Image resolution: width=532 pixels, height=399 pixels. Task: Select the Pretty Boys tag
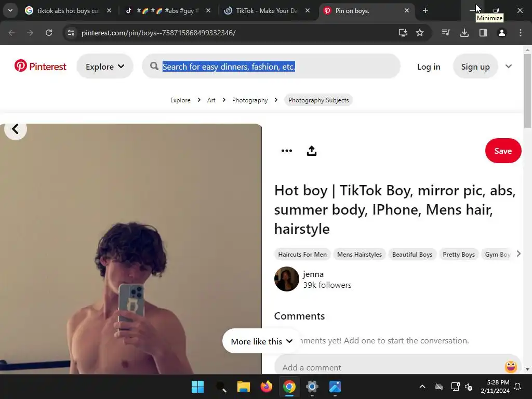coord(459,255)
